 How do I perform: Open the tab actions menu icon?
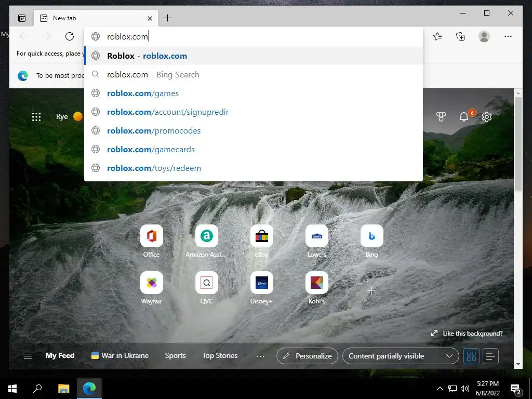22,18
